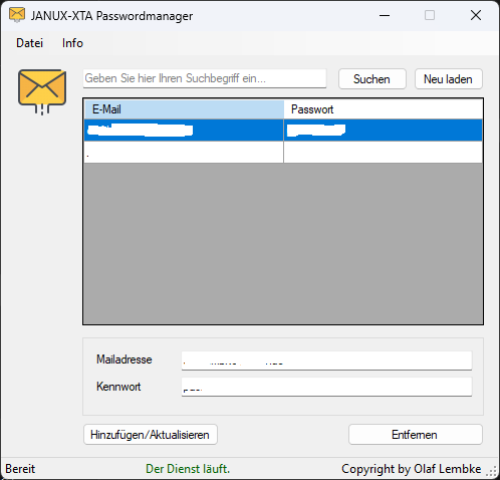500x480 pixels.
Task: Click the gray empty area of the grid
Action: [x=283, y=243]
